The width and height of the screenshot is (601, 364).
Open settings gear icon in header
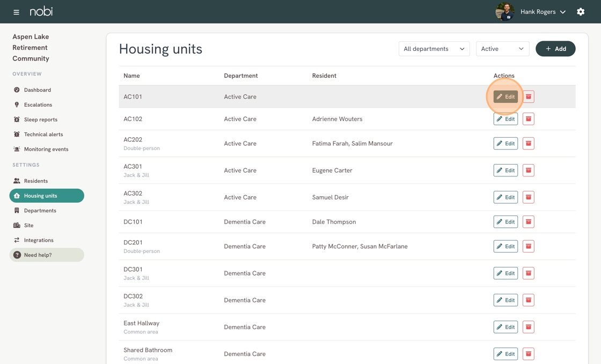pyautogui.click(x=581, y=12)
